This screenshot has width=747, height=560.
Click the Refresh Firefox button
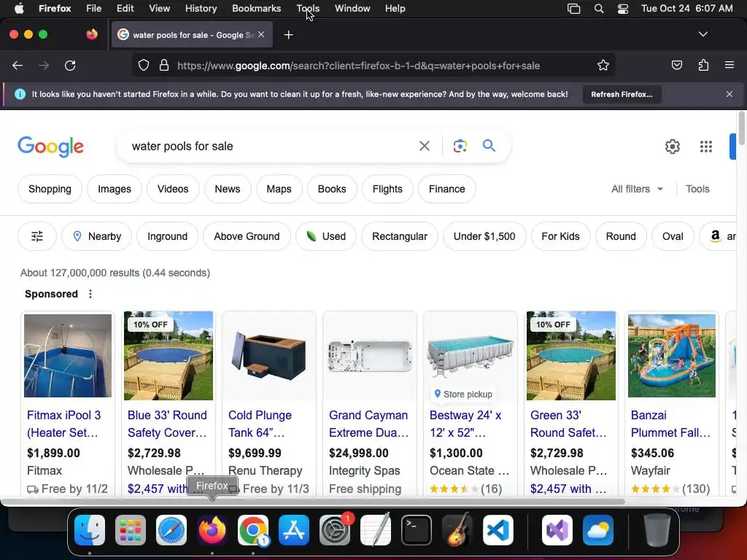click(x=622, y=94)
